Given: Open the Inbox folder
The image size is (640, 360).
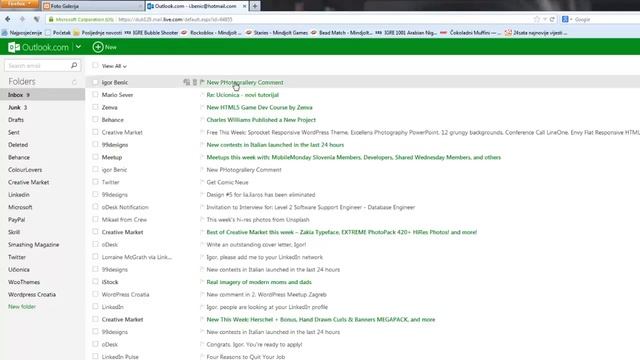Looking at the screenshot, I should click(x=42, y=95).
